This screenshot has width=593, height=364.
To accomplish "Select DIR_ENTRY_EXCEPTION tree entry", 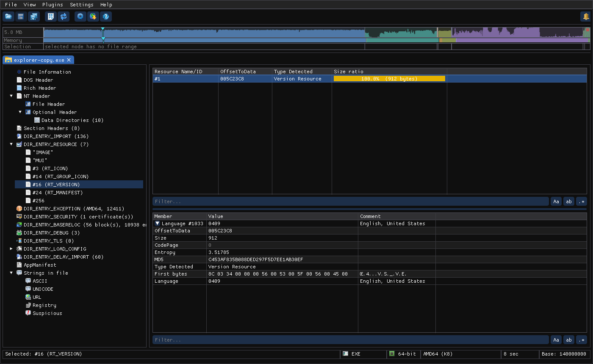I will pos(74,209).
